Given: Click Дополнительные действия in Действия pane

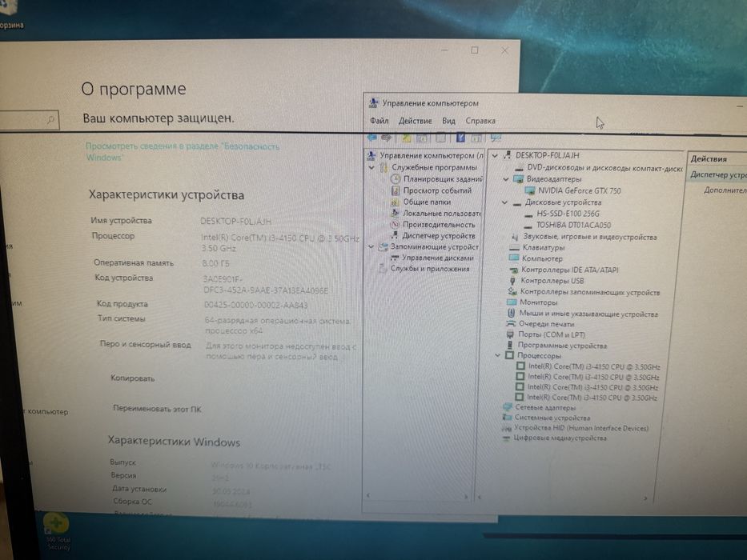Looking at the screenshot, I should [725, 190].
